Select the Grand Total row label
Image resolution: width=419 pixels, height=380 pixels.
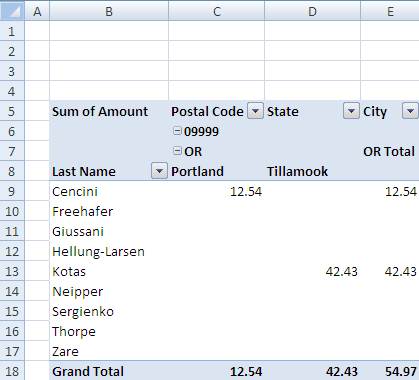(109, 371)
